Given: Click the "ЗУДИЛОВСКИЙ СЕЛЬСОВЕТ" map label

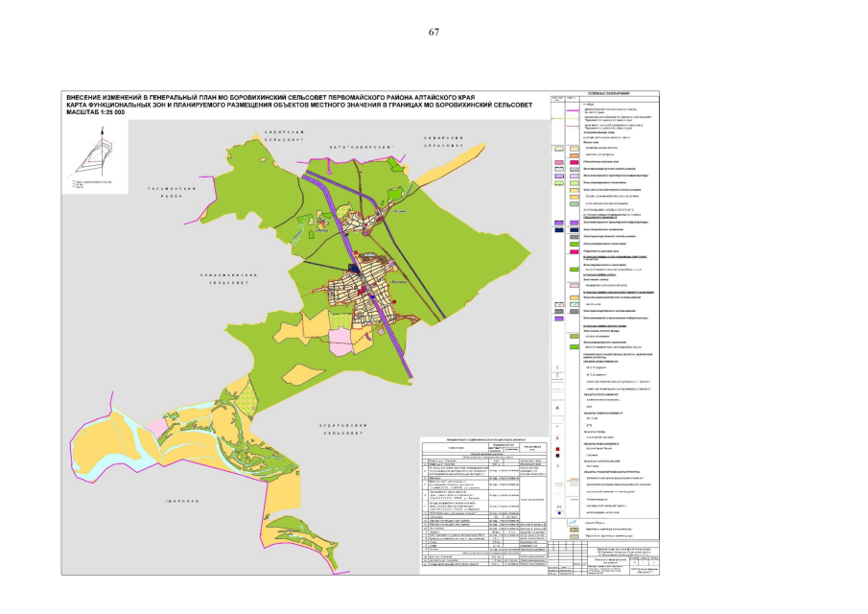Looking at the screenshot, I should 343,429.
